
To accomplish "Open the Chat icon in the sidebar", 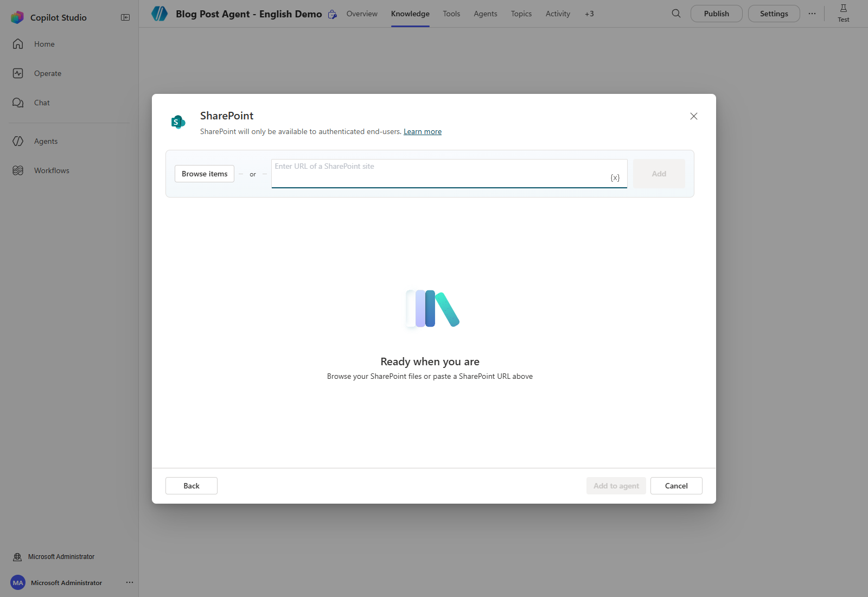I will [x=18, y=103].
